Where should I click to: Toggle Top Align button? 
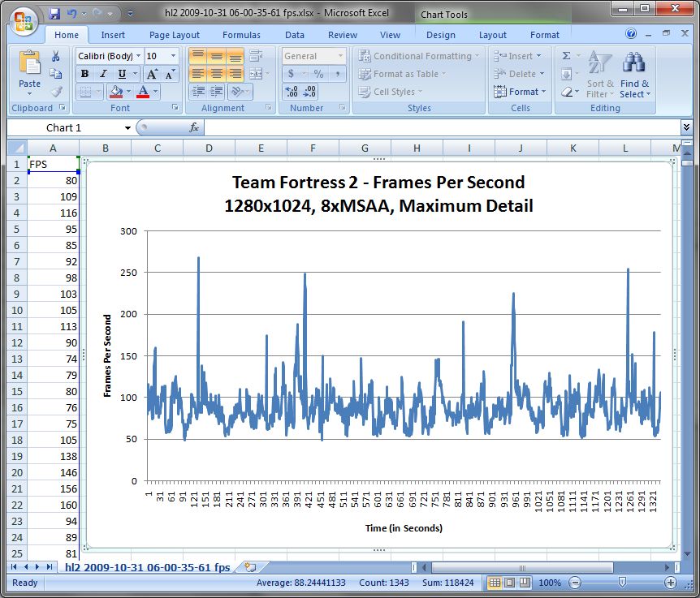pos(198,56)
